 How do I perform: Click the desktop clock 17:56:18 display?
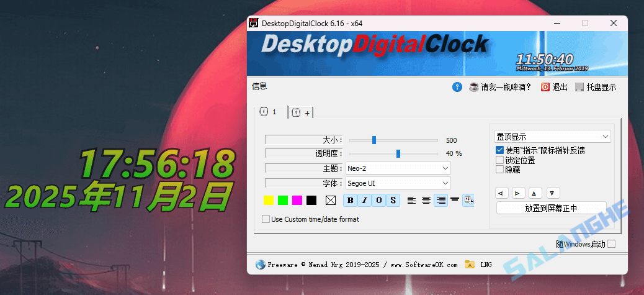click(x=158, y=164)
